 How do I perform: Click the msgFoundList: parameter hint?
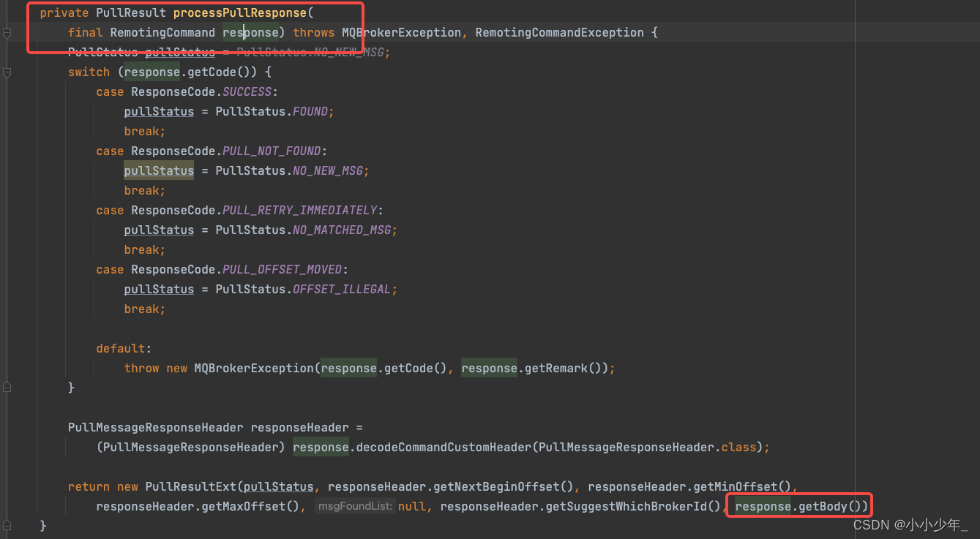point(356,507)
